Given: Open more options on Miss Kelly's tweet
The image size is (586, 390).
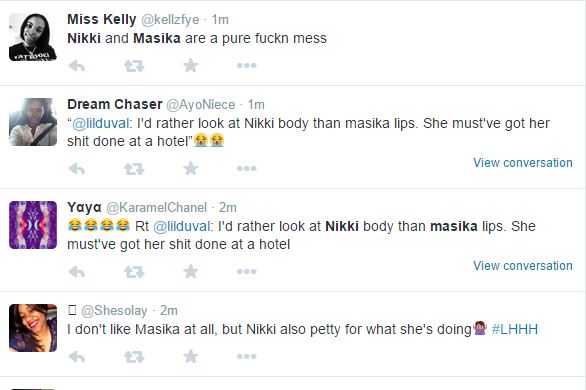Looking at the screenshot, I should pos(247,66).
